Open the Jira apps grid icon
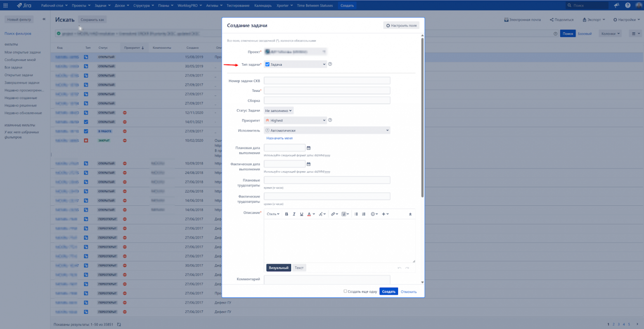The width and height of the screenshot is (644, 329). coord(6,5)
